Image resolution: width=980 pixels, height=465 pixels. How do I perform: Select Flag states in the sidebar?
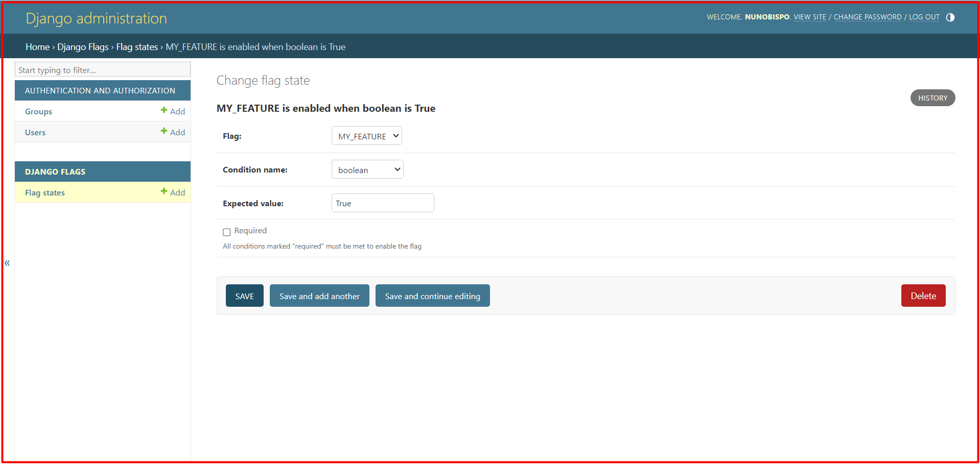click(45, 192)
